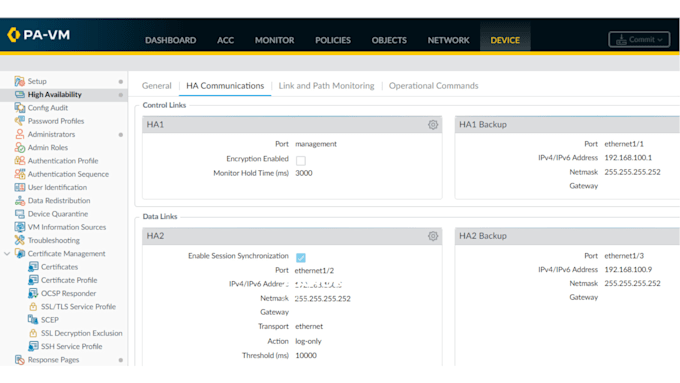
Task: Open SCEP in the sidebar tree
Action: coord(50,320)
